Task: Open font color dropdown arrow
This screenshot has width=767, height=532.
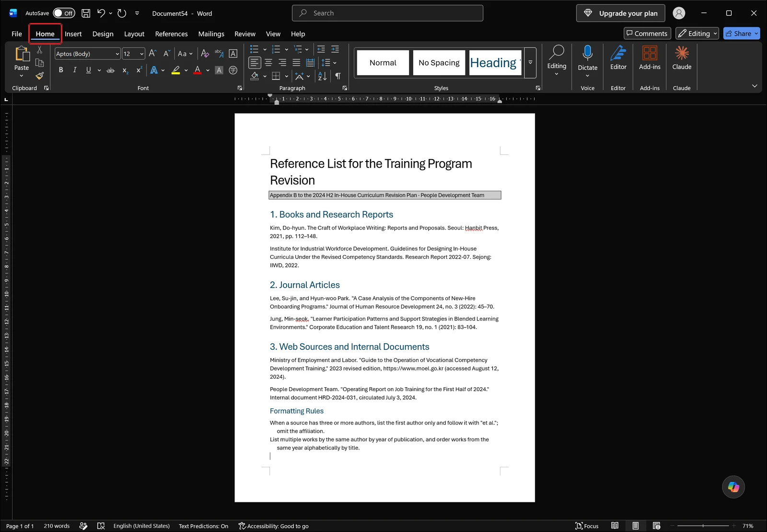Action: click(208, 70)
